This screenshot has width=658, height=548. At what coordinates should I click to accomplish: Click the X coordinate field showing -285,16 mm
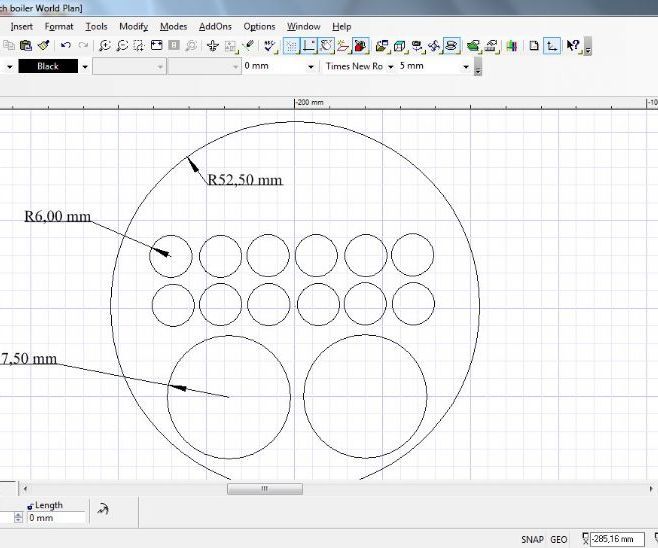[x=617, y=539]
